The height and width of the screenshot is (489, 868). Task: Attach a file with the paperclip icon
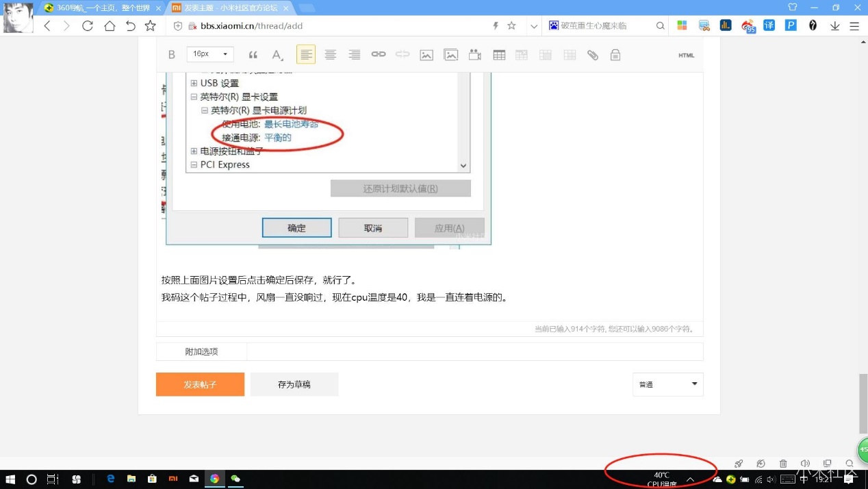(593, 55)
